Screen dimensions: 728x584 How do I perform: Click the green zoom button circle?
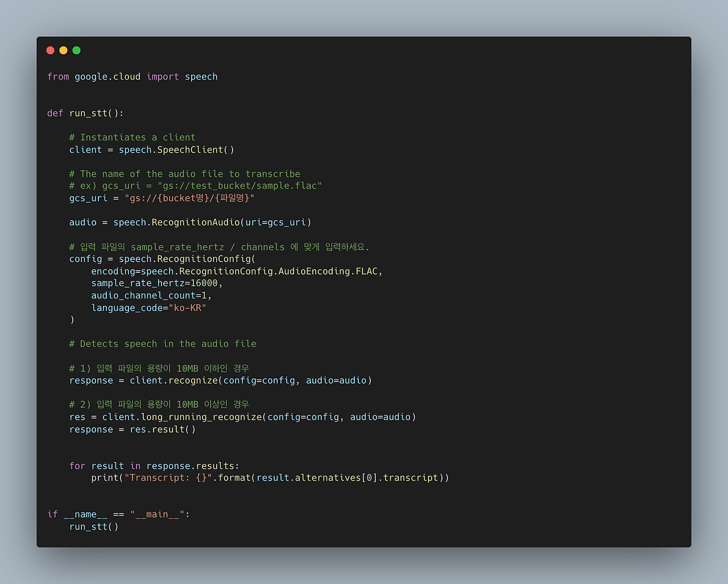pos(76,50)
